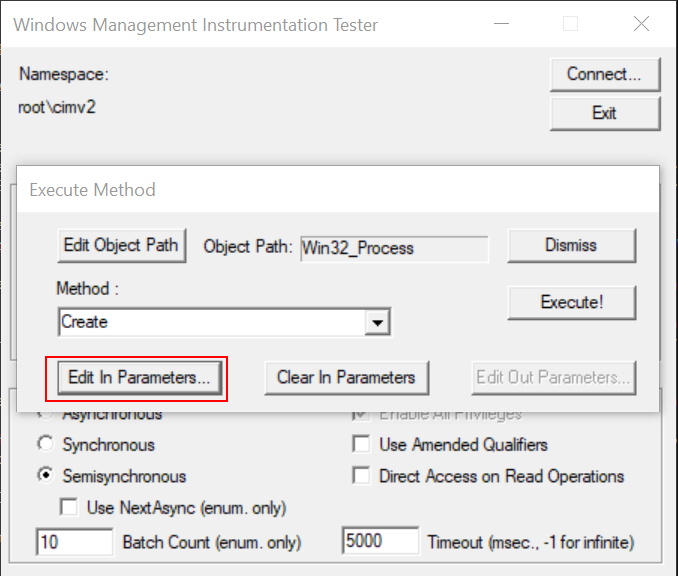
Task: Open Edit In Parameters...
Action: (138, 377)
